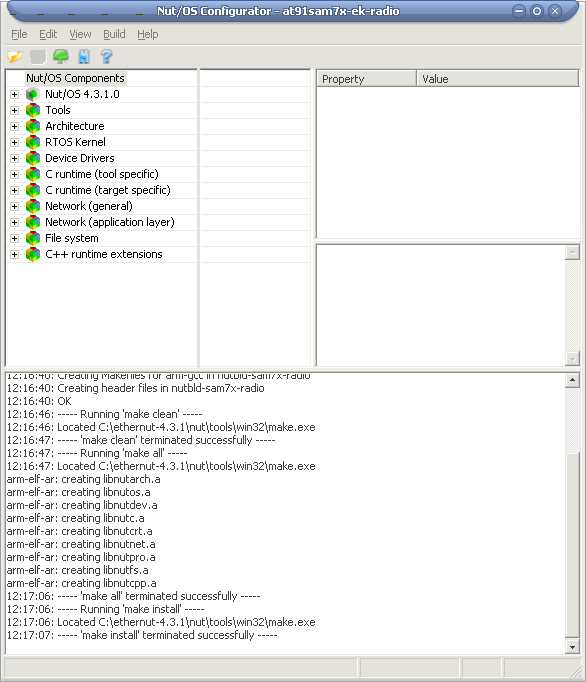
Task: Click the Network (application layer) cube icon
Action: point(33,222)
